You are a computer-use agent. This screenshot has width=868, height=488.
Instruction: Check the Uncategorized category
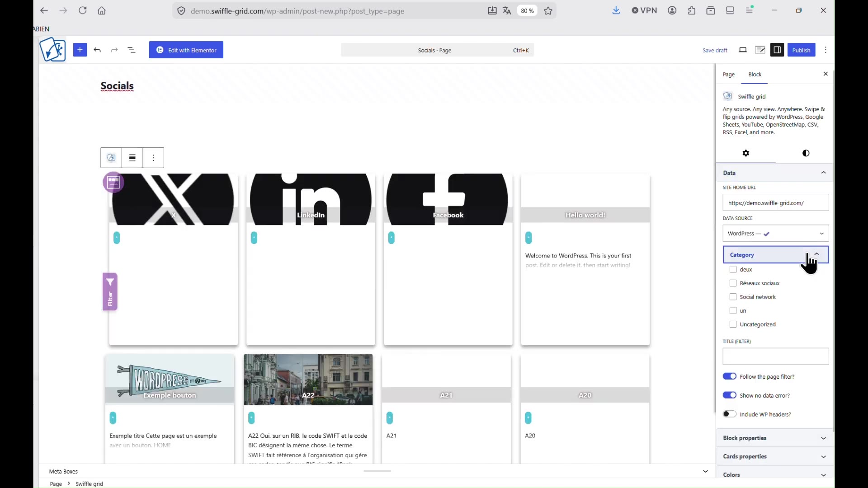733,324
